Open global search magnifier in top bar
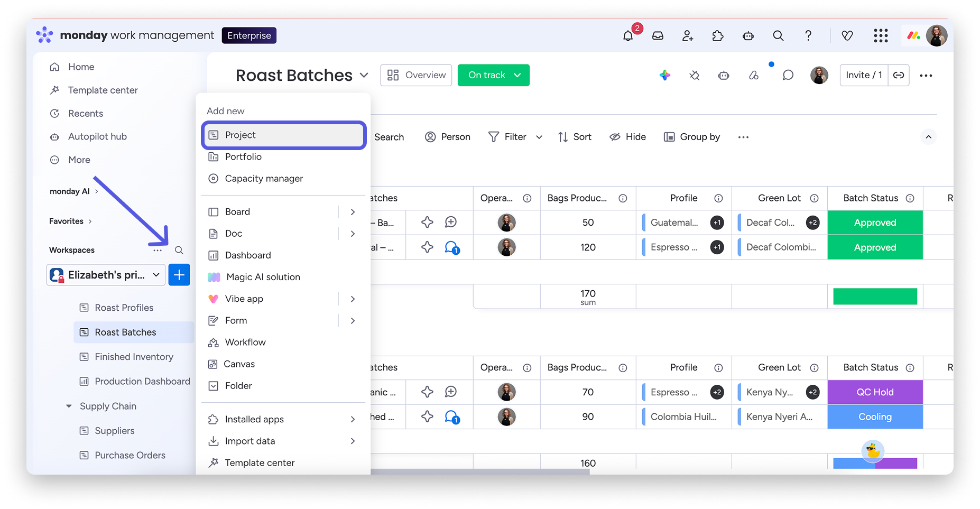 point(778,35)
